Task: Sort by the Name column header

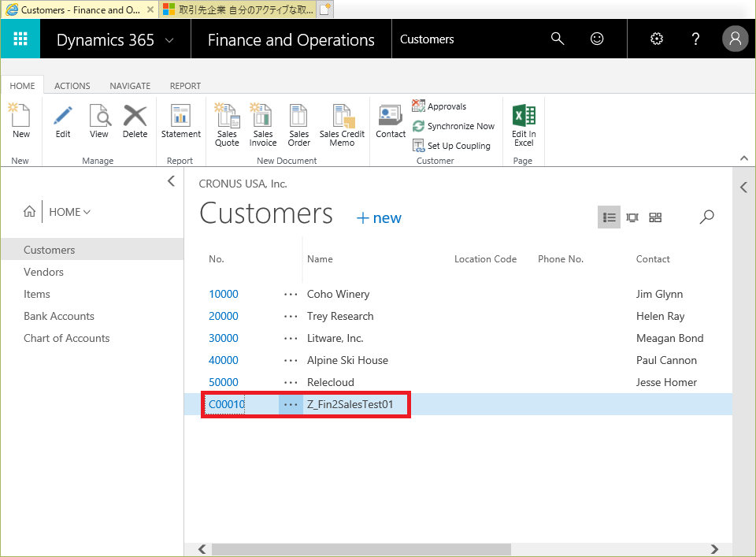Action: pyautogui.click(x=320, y=259)
